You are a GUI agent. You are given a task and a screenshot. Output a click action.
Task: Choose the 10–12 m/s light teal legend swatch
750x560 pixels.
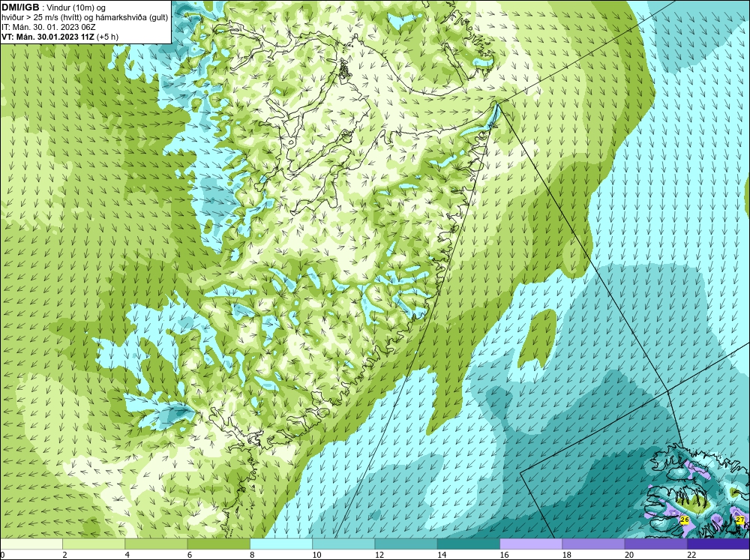click(x=343, y=544)
